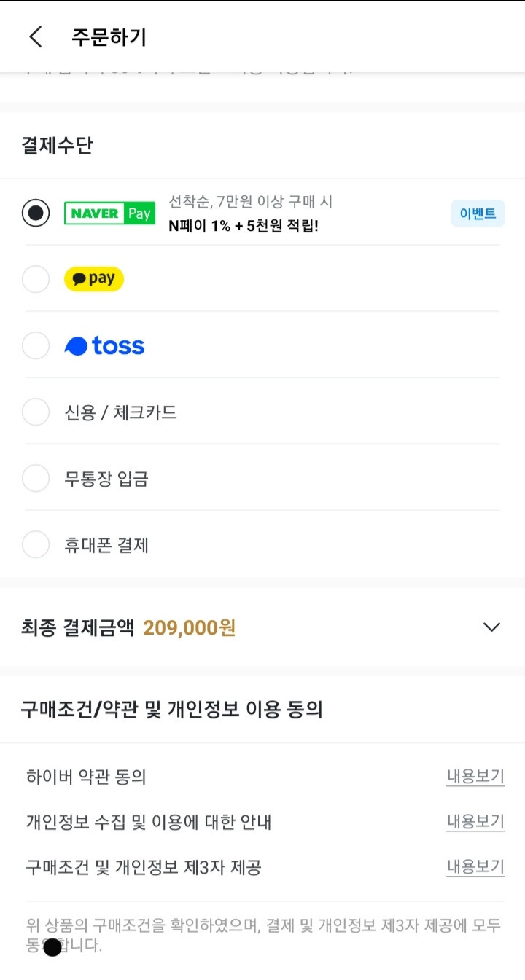Tap the N페이 1% + 5천원 적립 promo text
The width and height of the screenshot is (525, 980).
[244, 225]
